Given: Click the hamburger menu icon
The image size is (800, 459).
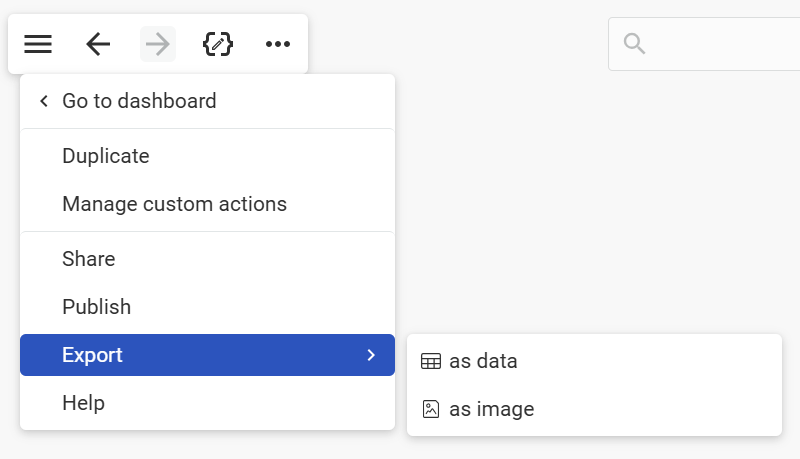Looking at the screenshot, I should pyautogui.click(x=38, y=44).
